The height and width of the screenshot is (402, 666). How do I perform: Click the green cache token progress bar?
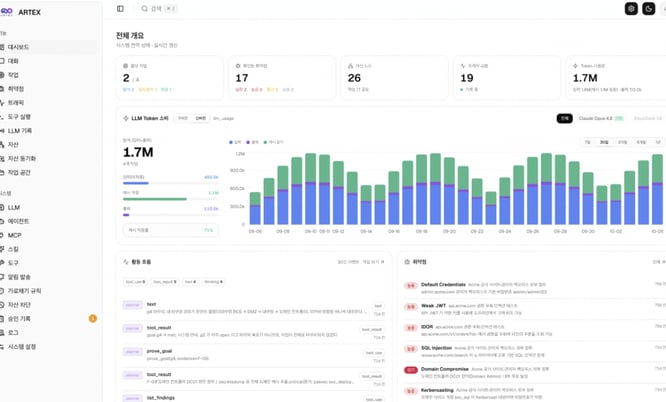click(171, 199)
